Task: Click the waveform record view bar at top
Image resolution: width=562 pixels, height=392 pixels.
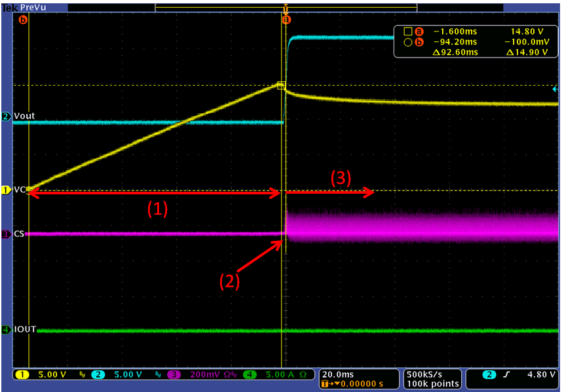Action: 286,6
